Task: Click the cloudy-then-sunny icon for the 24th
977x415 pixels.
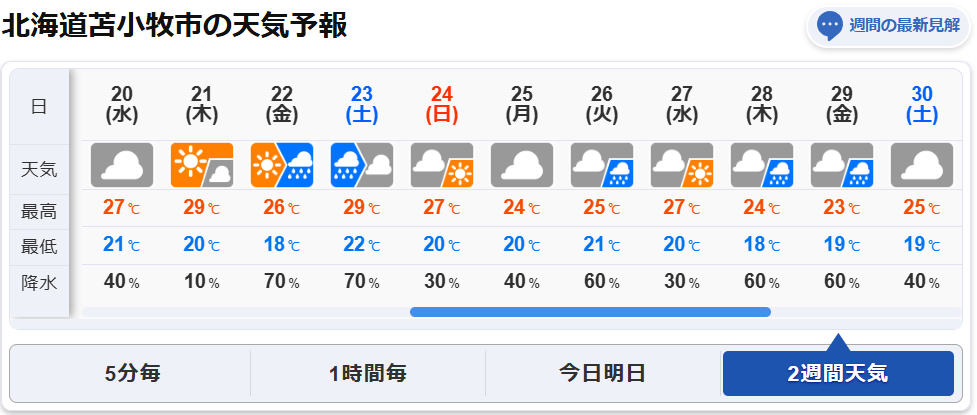Action: click(442, 166)
